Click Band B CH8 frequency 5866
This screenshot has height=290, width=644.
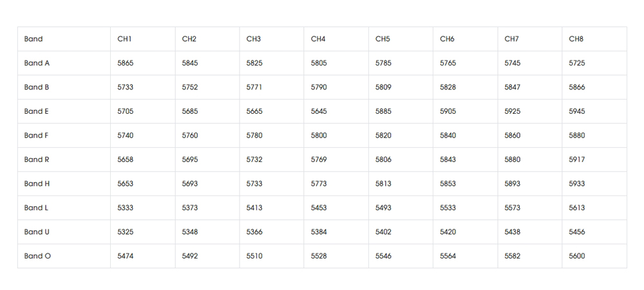pos(577,87)
